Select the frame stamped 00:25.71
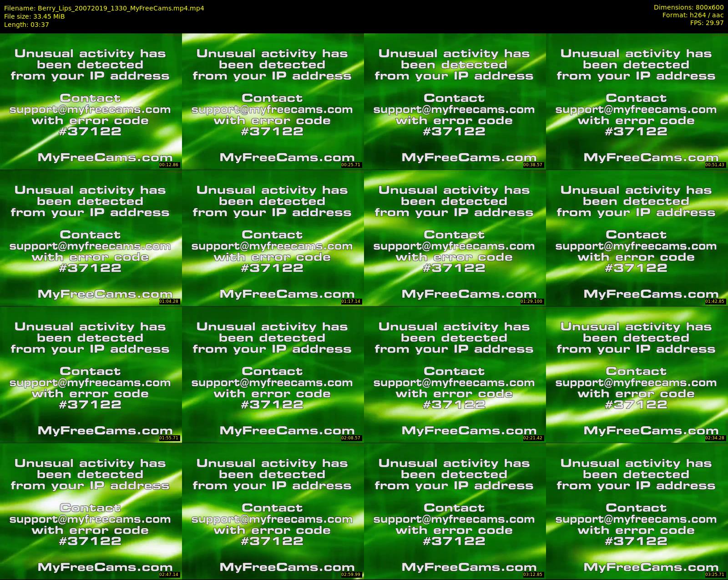This screenshot has height=580, width=728. pyautogui.click(x=273, y=101)
